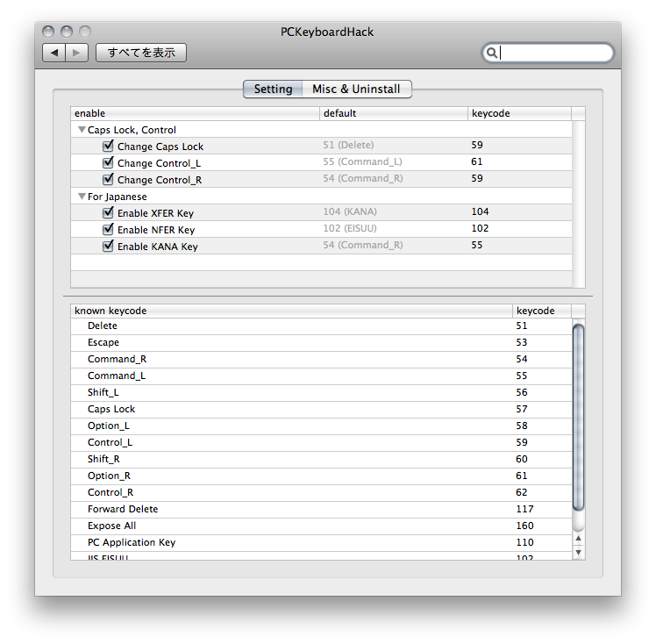Click the scroll down arrow in keycode list
Screen dimensions: 656x644
click(x=578, y=553)
